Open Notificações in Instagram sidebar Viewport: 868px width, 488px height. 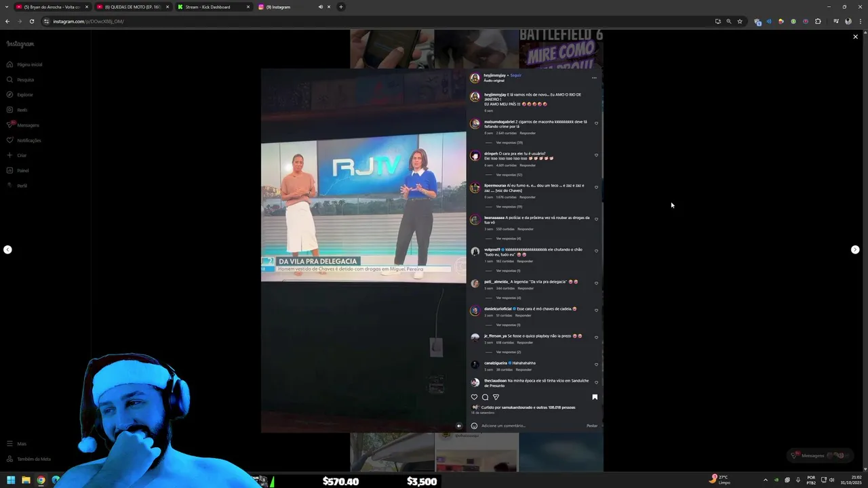point(24,140)
